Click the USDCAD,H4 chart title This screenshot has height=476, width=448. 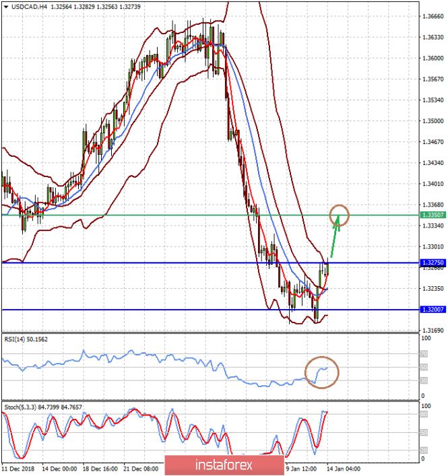coord(26,6)
